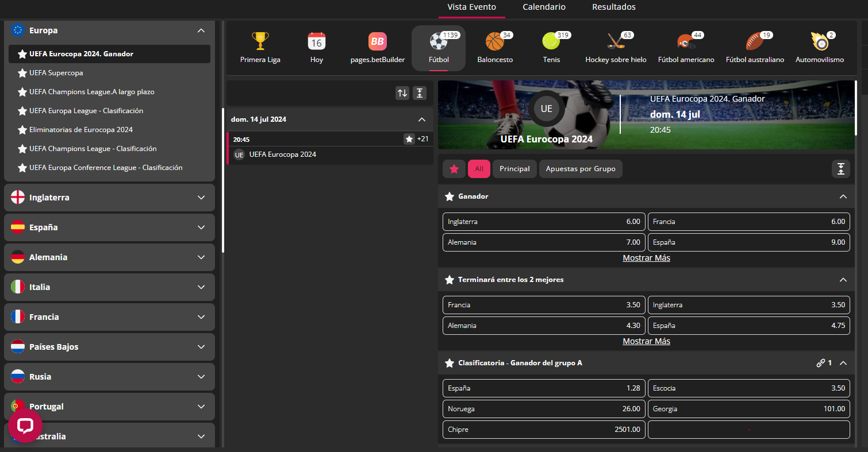868x452 pixels.
Task: Pick the Inglaterra 6.00 winner odds
Action: [543, 222]
